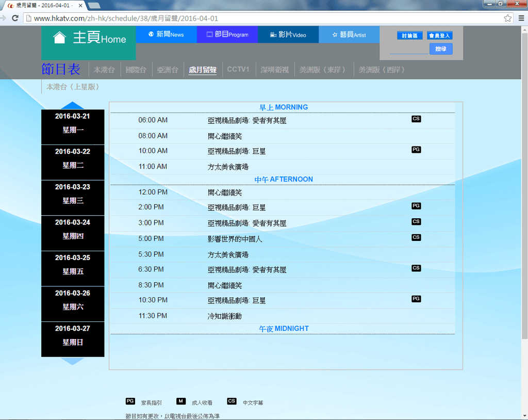Viewport: 528px width, 420px height.
Task: Click the house icon beside 主頁 Home
Action: (60, 38)
